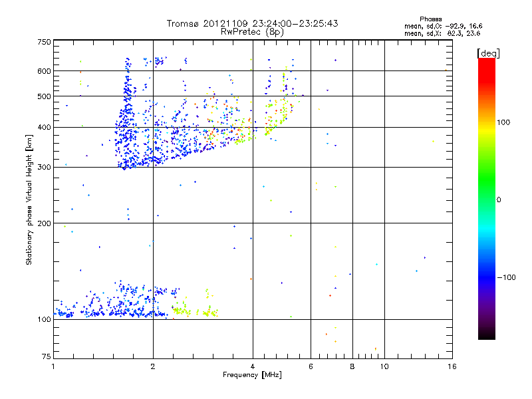Click the y-axis tick label '500'
Image resolution: width=532 pixels, height=399 pixels.
pos(44,96)
